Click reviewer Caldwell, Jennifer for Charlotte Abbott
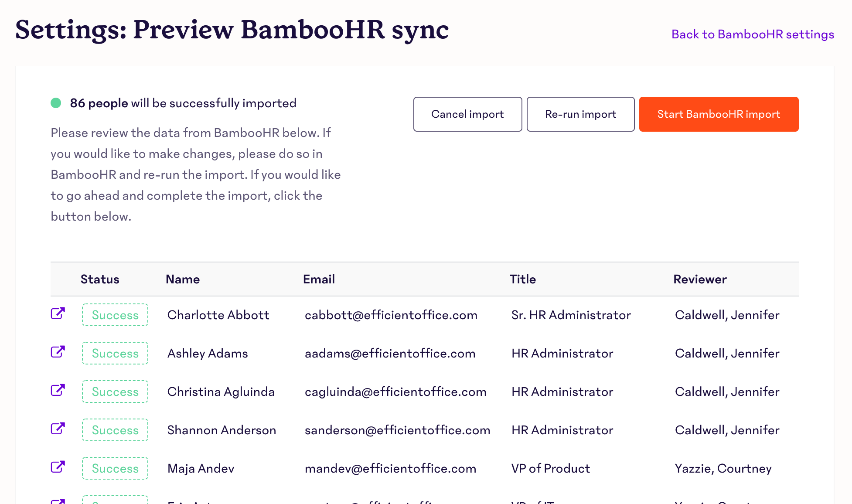The width and height of the screenshot is (852, 504). (x=727, y=315)
